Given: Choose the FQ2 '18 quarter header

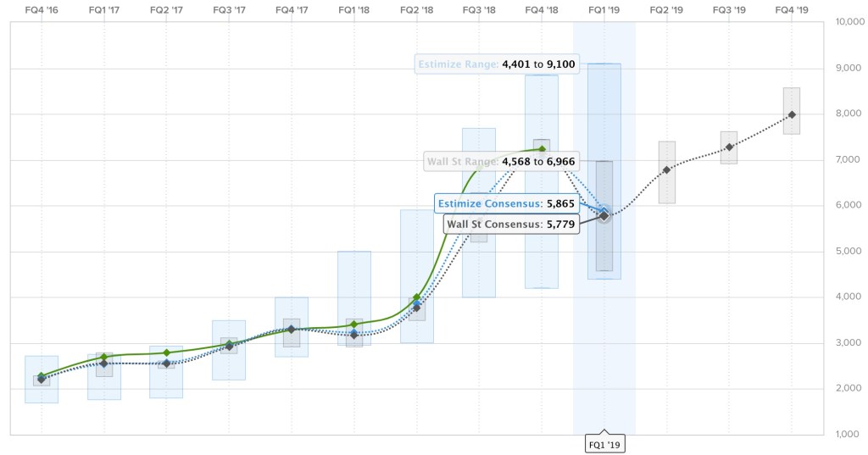Looking at the screenshot, I should (416, 10).
